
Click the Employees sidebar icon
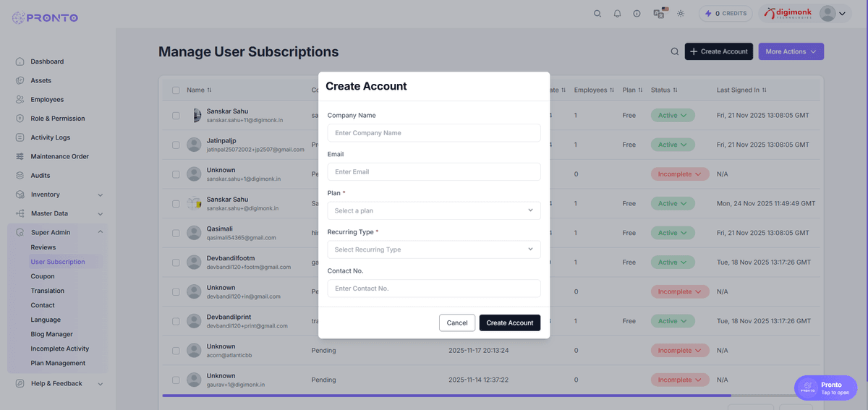point(20,99)
